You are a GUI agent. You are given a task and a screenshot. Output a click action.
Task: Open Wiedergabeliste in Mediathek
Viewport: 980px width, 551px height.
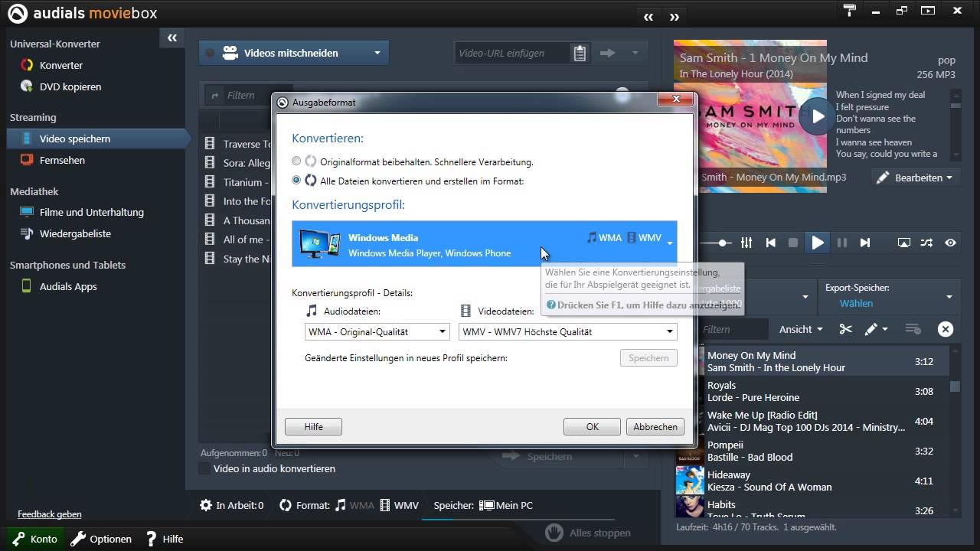(75, 233)
